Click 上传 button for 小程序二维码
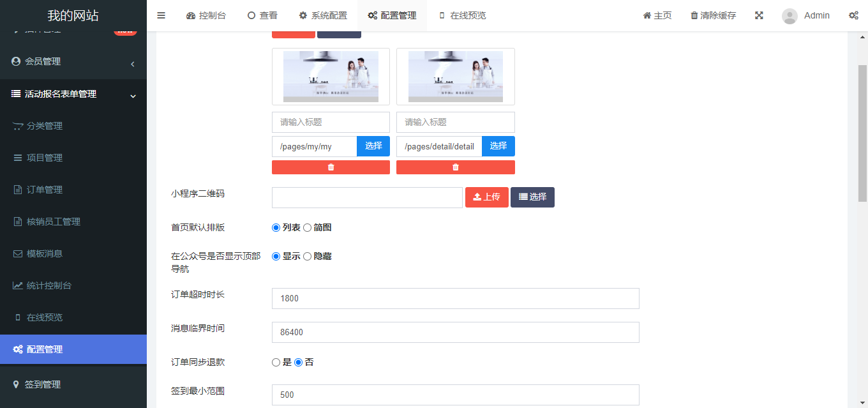 (x=486, y=197)
